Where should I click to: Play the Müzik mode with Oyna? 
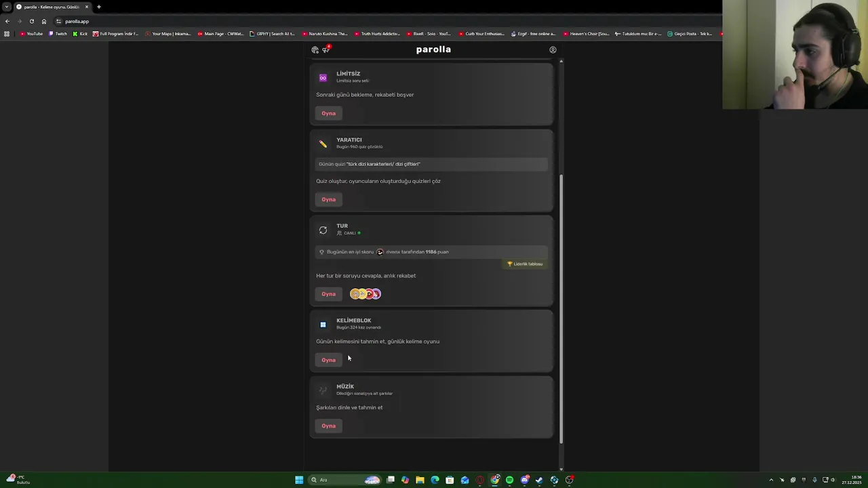pos(329,426)
